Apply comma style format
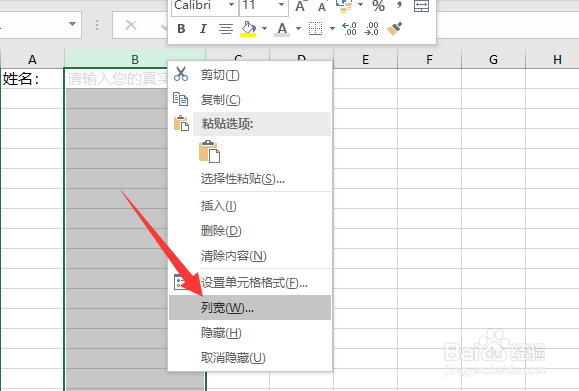The image size is (579, 391). [x=399, y=5]
